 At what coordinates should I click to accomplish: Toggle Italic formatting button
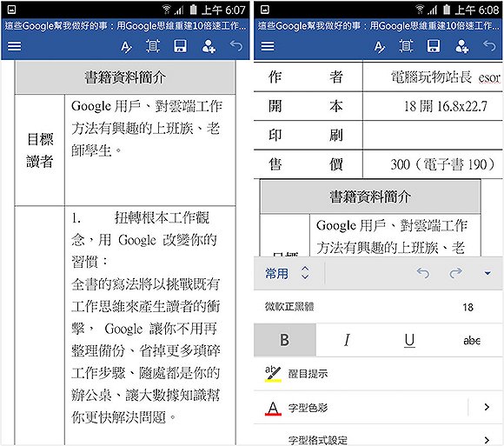(347, 340)
